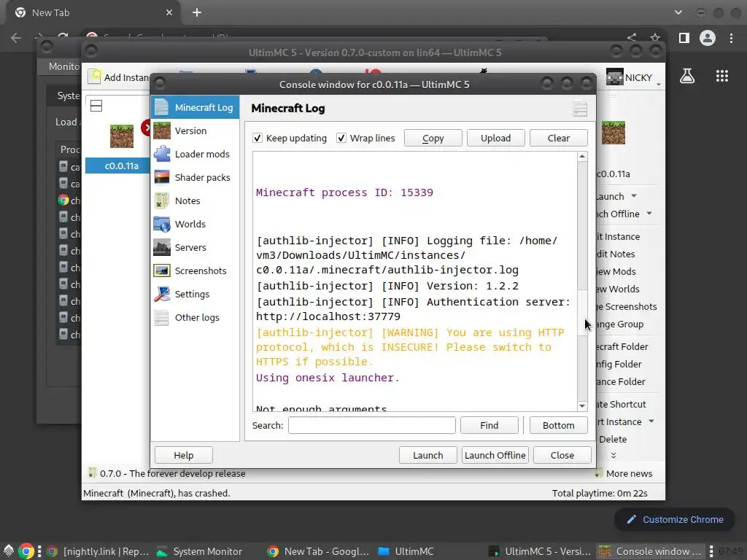The height and width of the screenshot is (560, 747).
Task: Click the log scrollbar up arrow
Action: tap(582, 157)
